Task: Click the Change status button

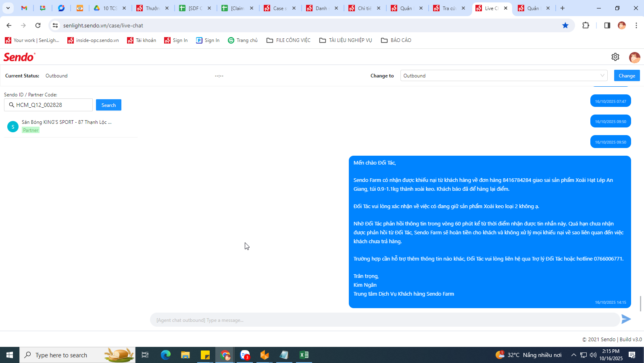Action: coord(627,75)
